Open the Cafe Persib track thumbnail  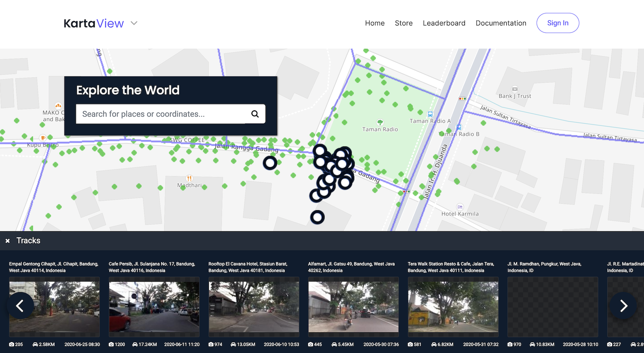point(154,307)
